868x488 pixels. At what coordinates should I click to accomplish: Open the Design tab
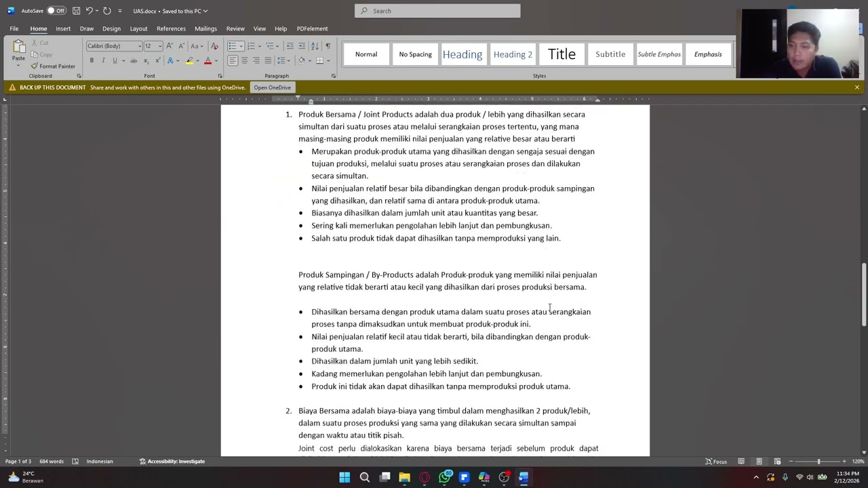pos(111,28)
